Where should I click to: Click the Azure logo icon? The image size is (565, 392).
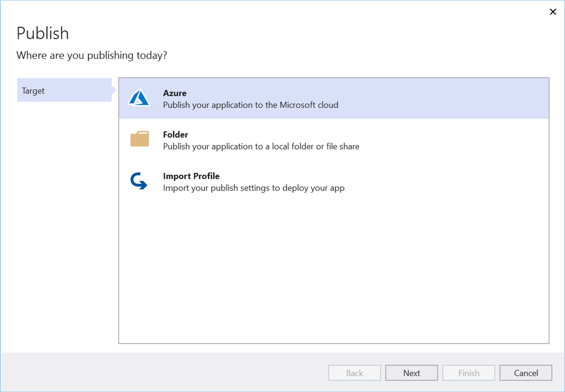point(139,98)
